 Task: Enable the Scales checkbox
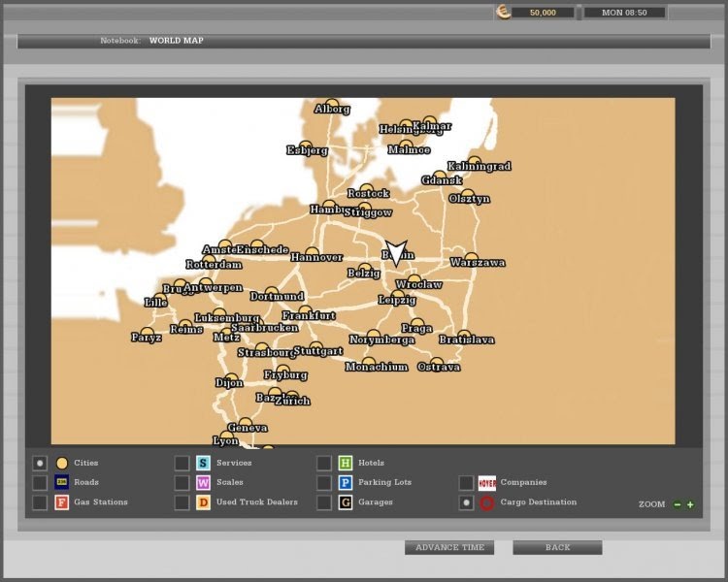pos(182,482)
